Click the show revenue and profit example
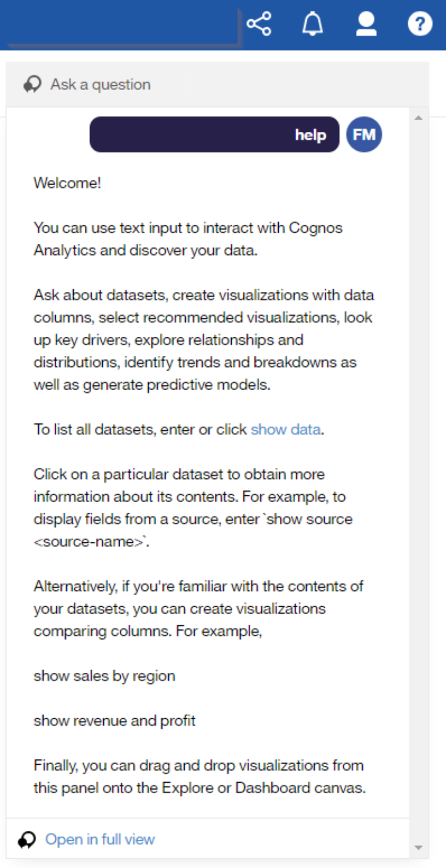 coord(114,721)
